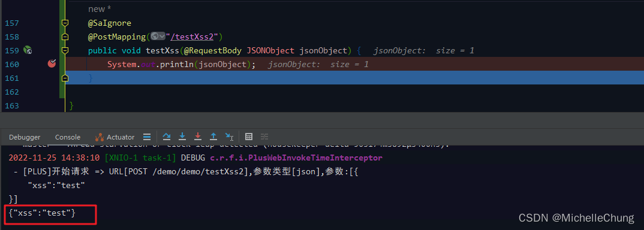
Task: Click the closing brace on line 163
Action: [71, 106]
